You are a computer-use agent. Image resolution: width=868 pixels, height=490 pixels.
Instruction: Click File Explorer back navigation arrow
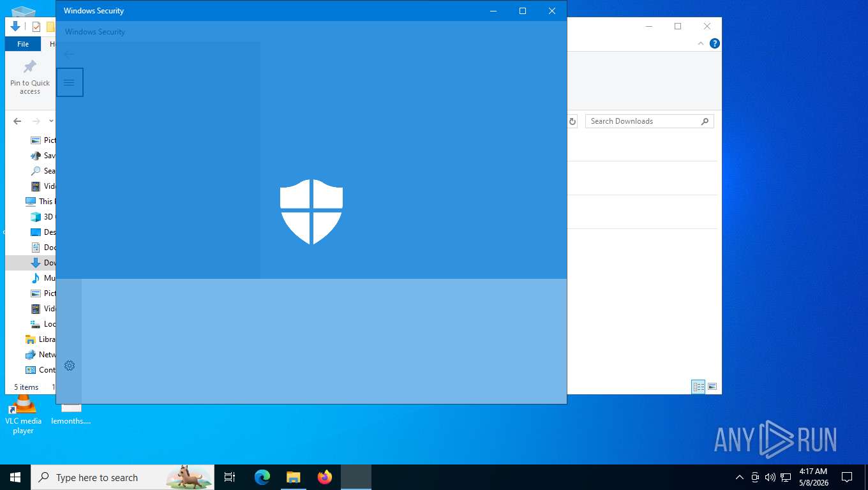(x=17, y=121)
